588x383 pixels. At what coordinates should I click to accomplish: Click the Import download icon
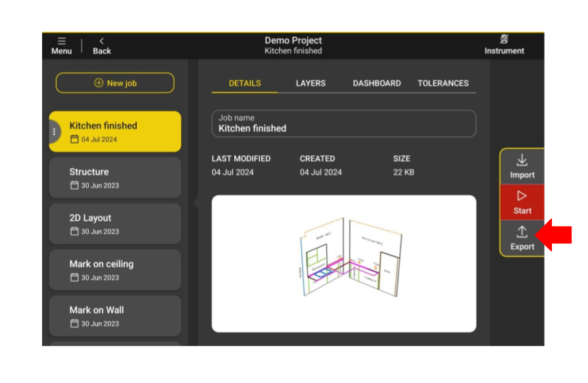pyautogui.click(x=522, y=161)
